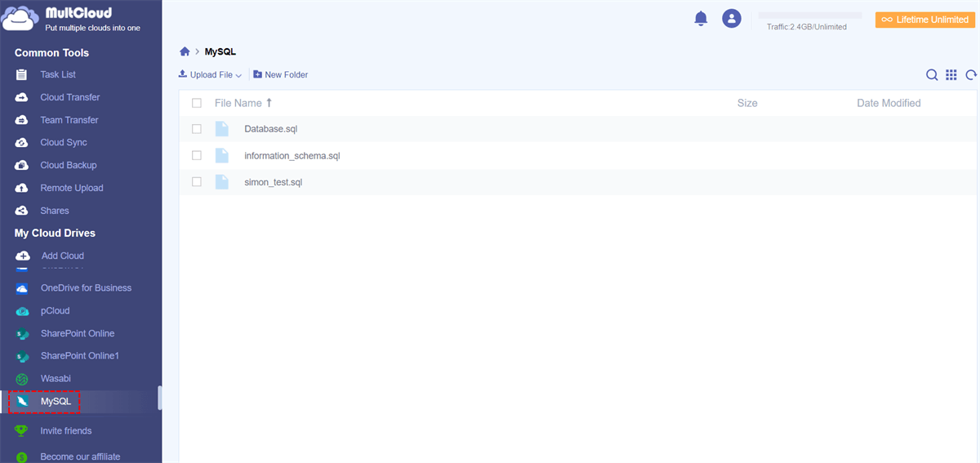Open Wasabi drive
The width and height of the screenshot is (980, 463).
[x=56, y=379]
